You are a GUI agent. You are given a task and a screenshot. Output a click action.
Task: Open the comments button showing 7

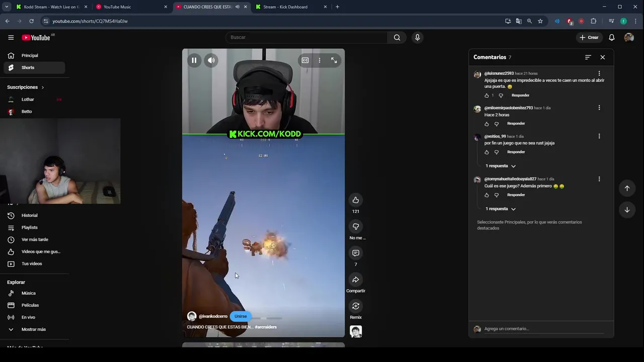tap(356, 253)
